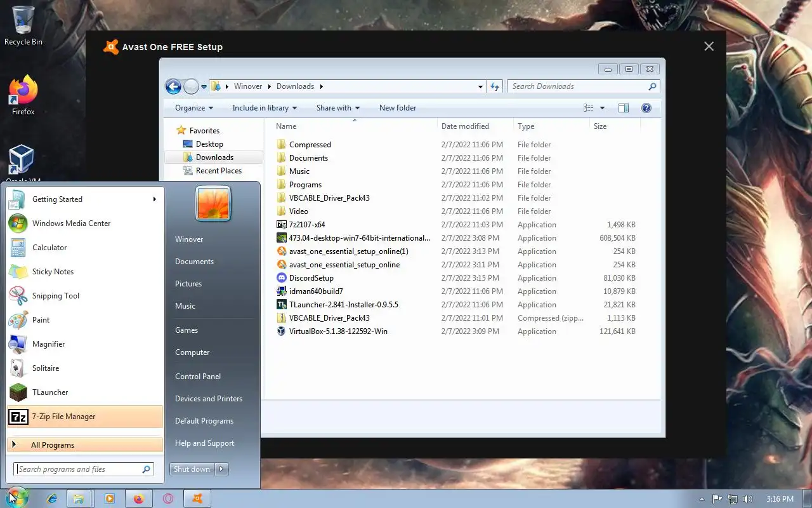Launch Windows Media Center
The width and height of the screenshot is (812, 508).
pos(84,224)
